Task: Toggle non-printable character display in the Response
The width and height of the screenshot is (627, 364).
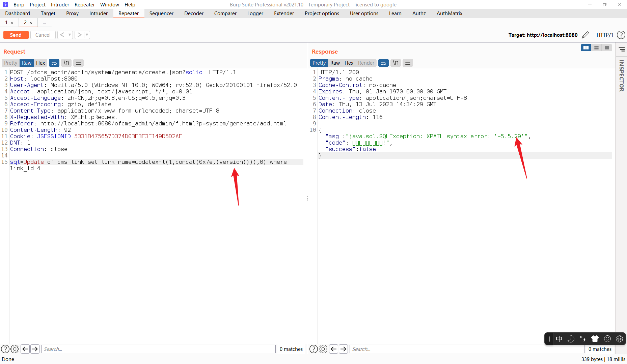Action: (x=396, y=63)
